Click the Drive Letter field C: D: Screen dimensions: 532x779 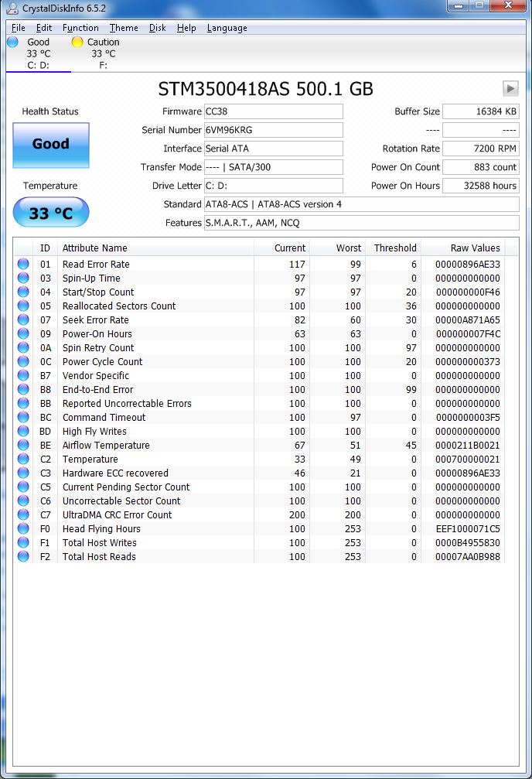(x=274, y=186)
